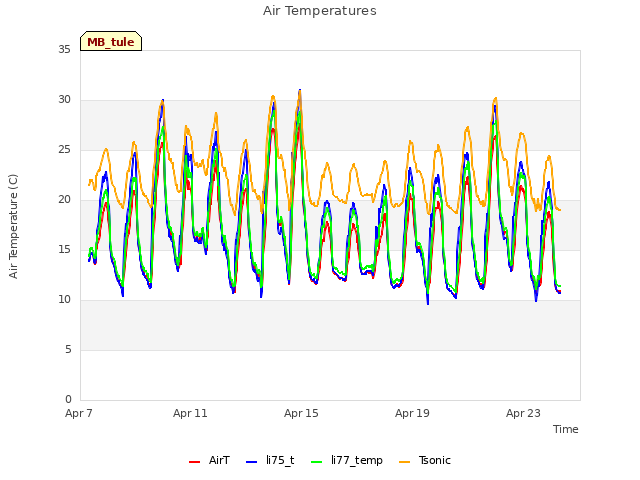Click the MB_tule site label
Image resolution: width=640 pixels, height=480 pixels.
[x=111, y=42]
